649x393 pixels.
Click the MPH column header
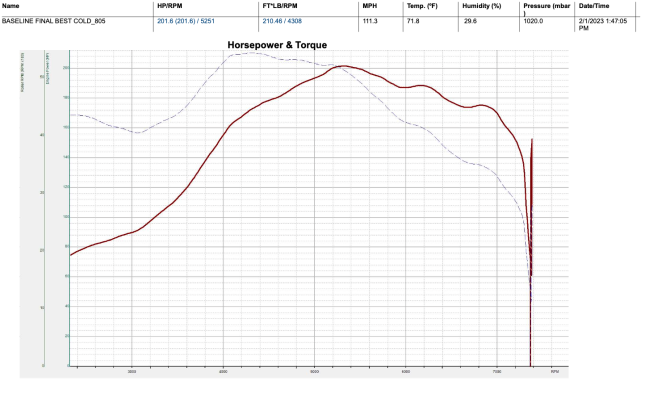pyautogui.click(x=370, y=6)
